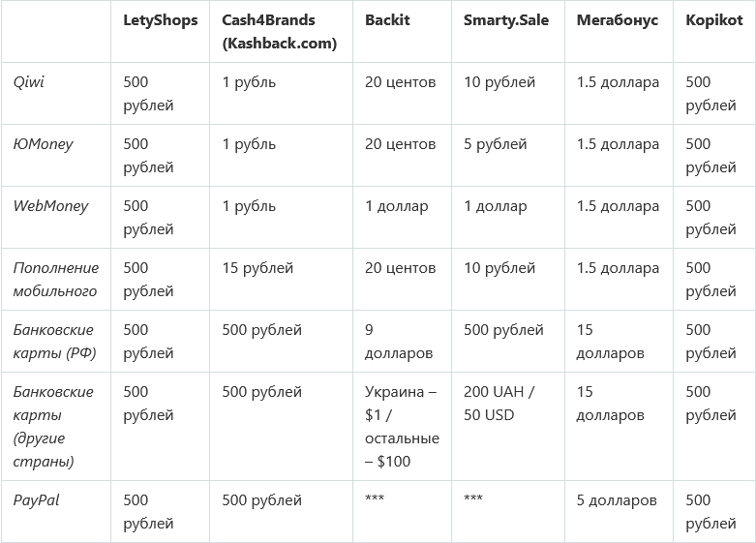Select the Kopikot column header
This screenshot has height=543, width=756.
pos(713,20)
